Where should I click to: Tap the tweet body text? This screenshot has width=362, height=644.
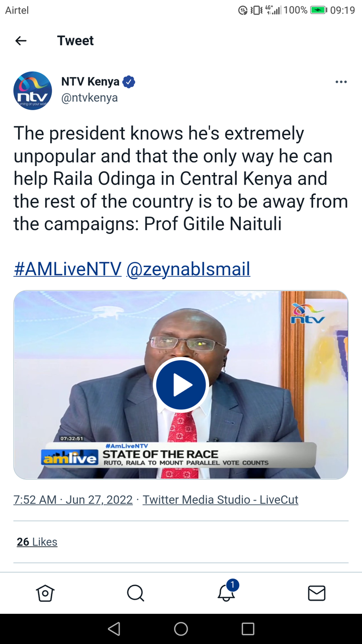click(181, 179)
